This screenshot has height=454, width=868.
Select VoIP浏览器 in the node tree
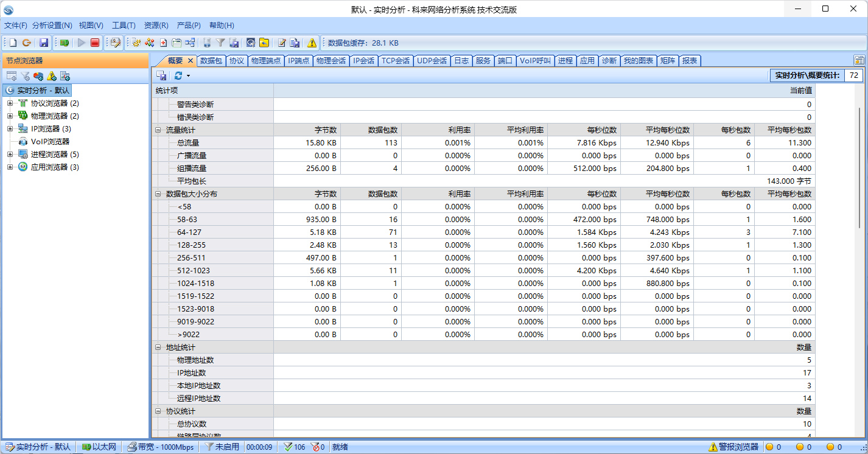[50, 142]
